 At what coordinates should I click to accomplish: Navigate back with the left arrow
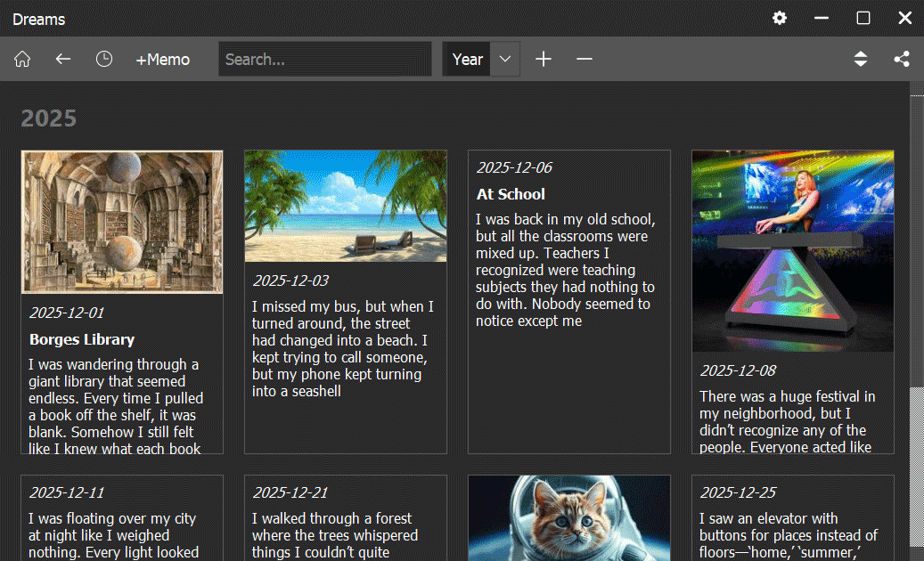pyautogui.click(x=62, y=60)
